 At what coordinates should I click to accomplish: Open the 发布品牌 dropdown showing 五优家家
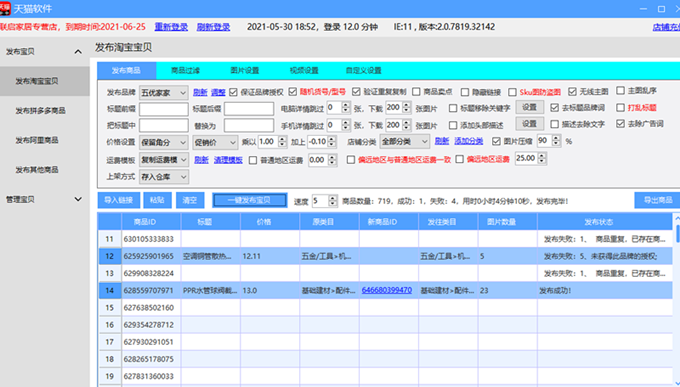(163, 92)
